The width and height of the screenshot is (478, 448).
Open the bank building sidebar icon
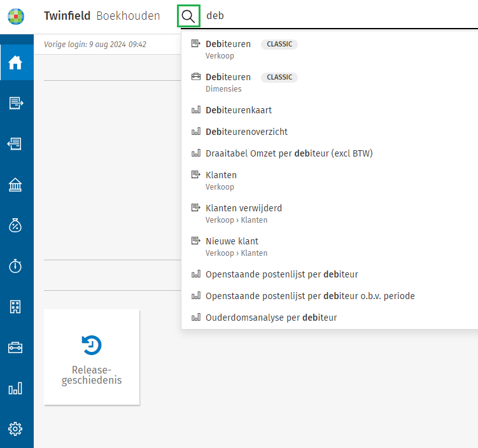click(x=16, y=185)
